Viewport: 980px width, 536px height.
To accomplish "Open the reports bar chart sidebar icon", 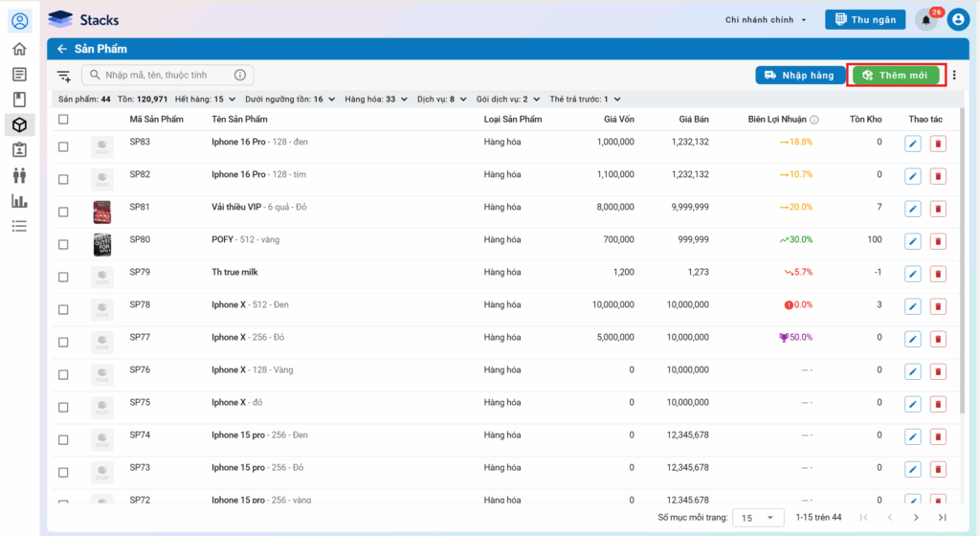I will click(x=19, y=201).
